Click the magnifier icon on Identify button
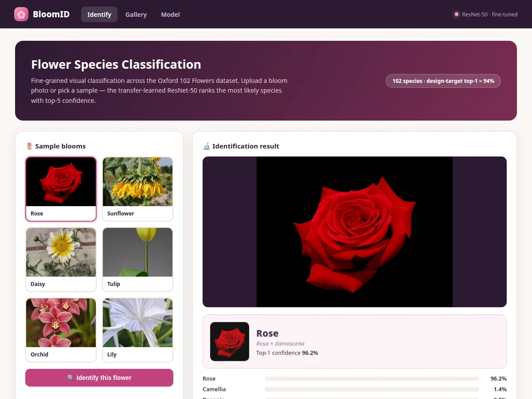 point(71,378)
